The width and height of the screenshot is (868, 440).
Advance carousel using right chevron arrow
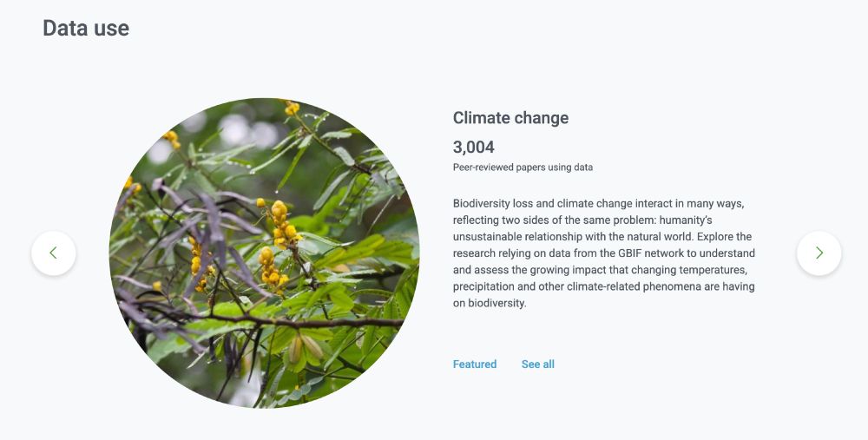[819, 253]
